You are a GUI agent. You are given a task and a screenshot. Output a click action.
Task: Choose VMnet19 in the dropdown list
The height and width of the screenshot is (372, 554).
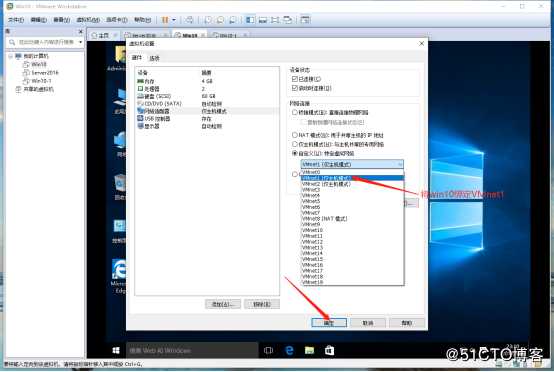[x=352, y=282]
